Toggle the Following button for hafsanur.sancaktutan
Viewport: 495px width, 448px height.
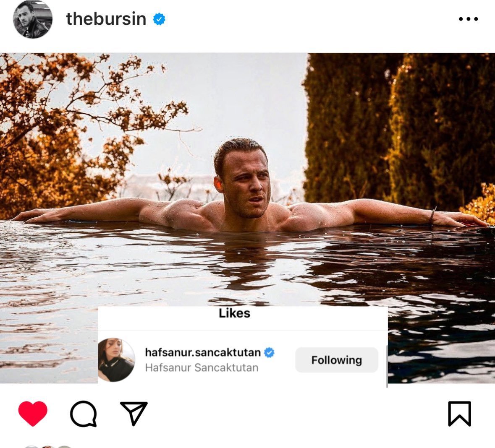337,360
